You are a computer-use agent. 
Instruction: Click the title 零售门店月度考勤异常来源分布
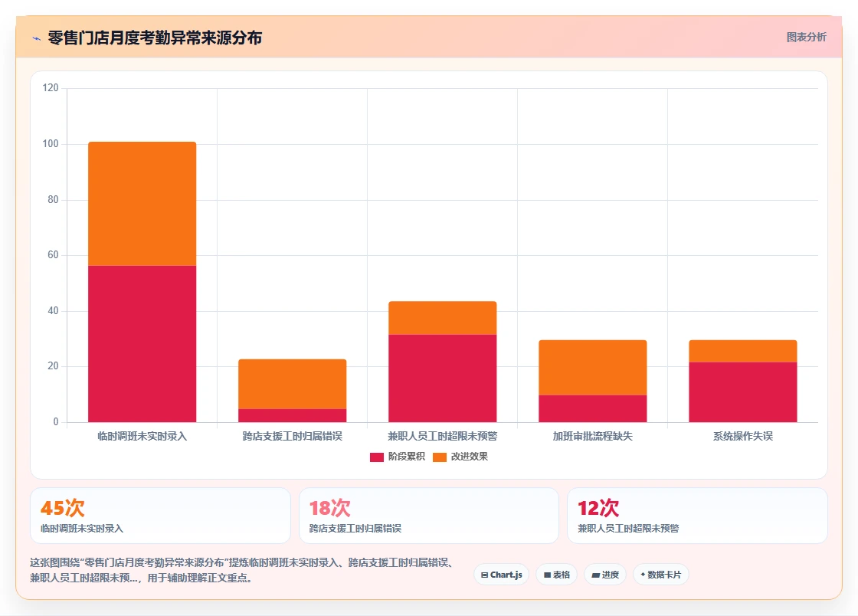pos(155,38)
